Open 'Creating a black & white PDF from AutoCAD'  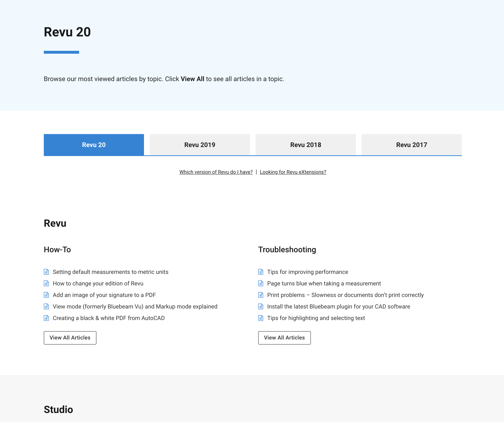(x=108, y=318)
